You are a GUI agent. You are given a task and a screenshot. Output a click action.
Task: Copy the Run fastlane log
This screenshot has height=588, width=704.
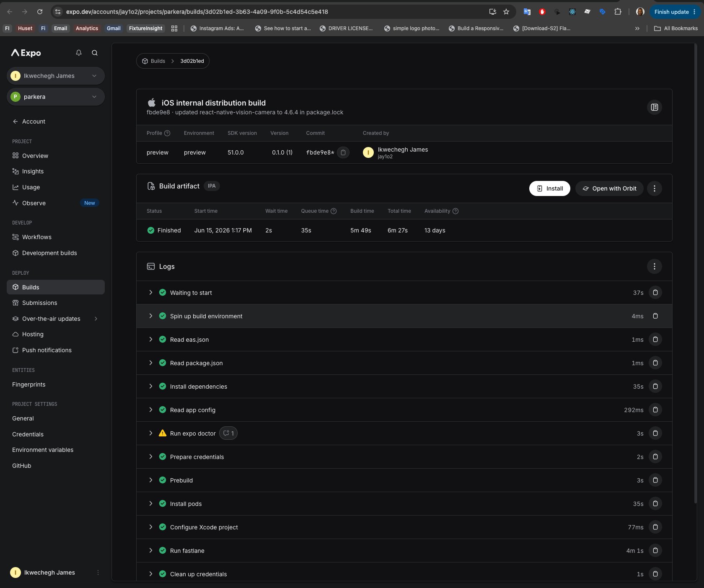[x=655, y=551]
